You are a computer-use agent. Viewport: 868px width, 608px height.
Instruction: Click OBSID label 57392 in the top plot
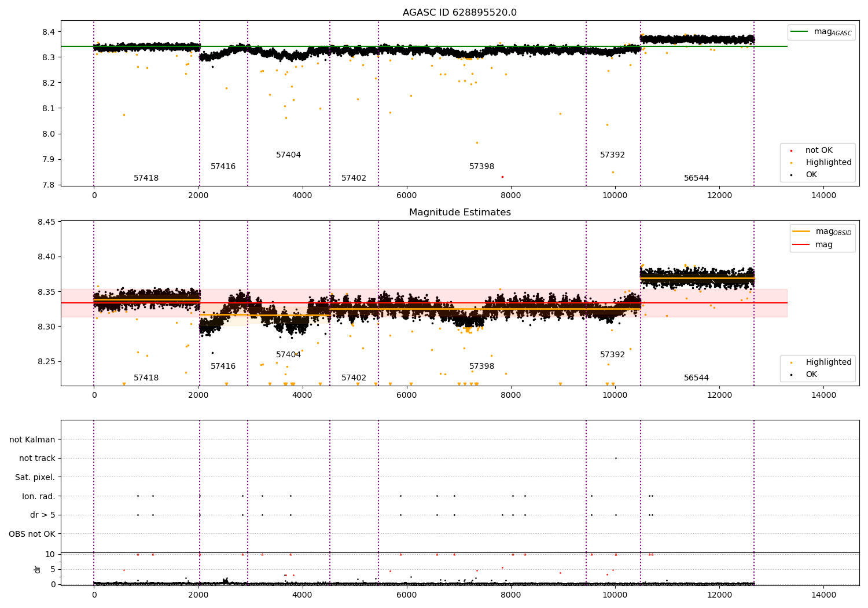tap(612, 155)
